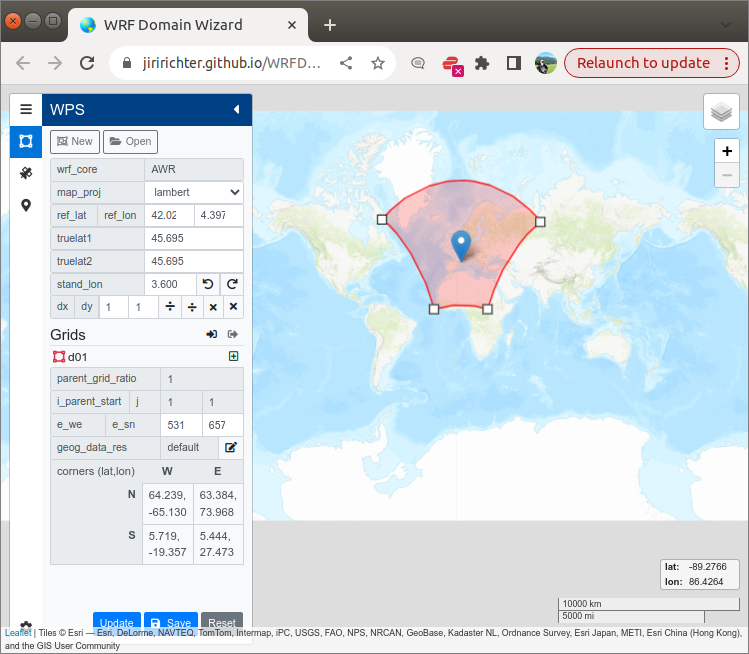749x654 pixels.
Task: Zoom out on the map
Action: (x=727, y=175)
